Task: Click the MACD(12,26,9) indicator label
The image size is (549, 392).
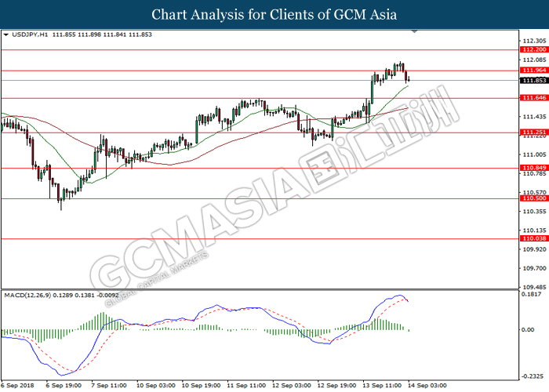Action: pyautogui.click(x=27, y=296)
